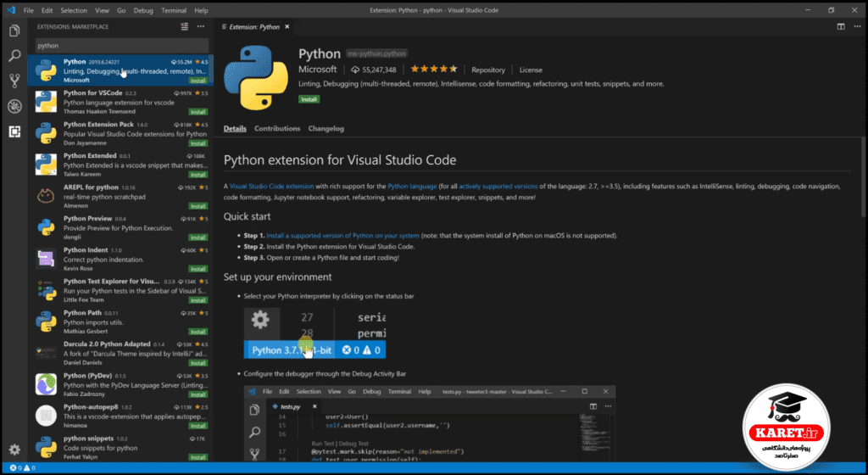Screen dimensions: 868x475
Task: Open the Search view in activity bar
Action: 14,55
